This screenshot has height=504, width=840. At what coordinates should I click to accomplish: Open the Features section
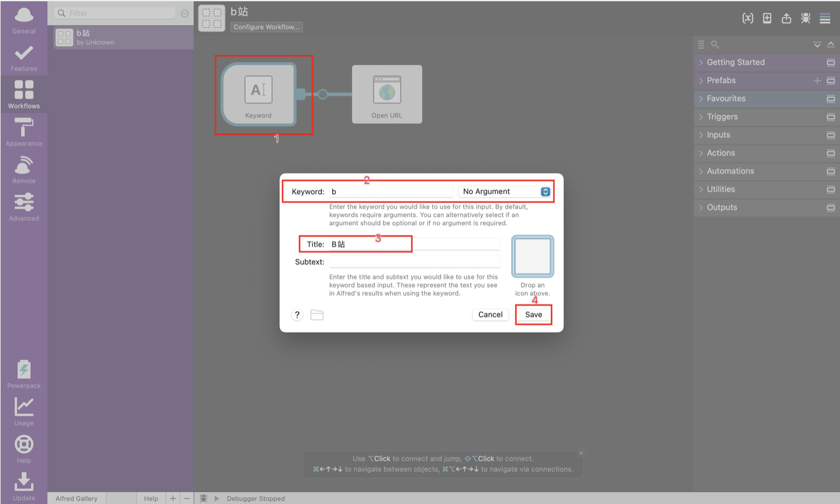click(24, 58)
